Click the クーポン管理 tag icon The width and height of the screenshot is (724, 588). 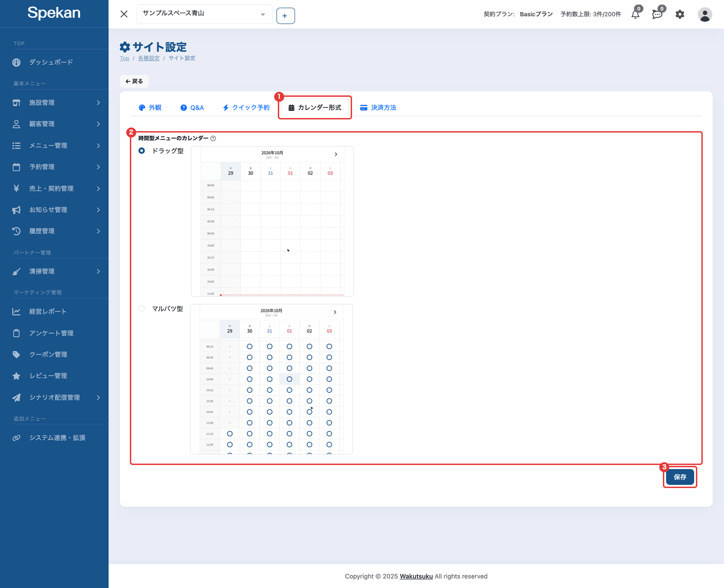16,355
